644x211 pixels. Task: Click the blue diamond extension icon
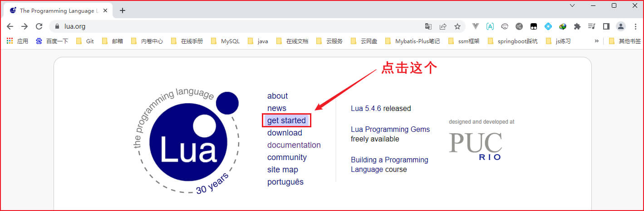(x=548, y=26)
